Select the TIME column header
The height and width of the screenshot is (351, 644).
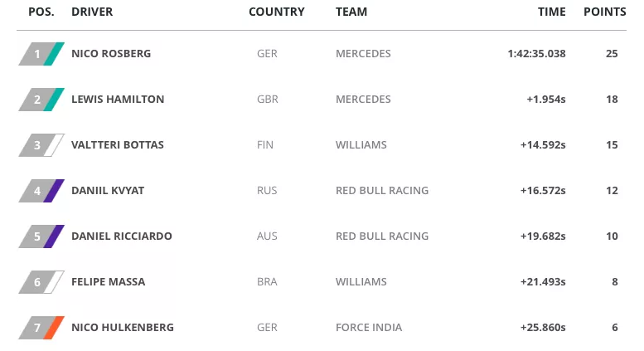point(552,12)
